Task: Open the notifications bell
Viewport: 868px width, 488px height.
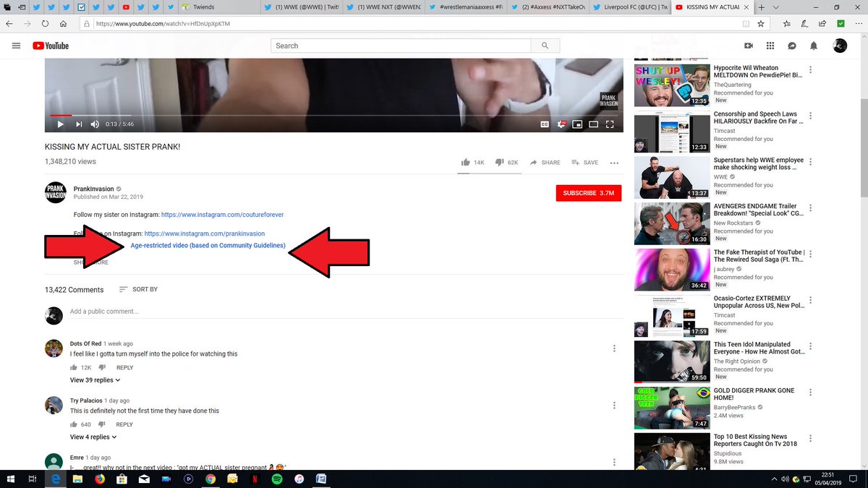Action: (x=814, y=46)
